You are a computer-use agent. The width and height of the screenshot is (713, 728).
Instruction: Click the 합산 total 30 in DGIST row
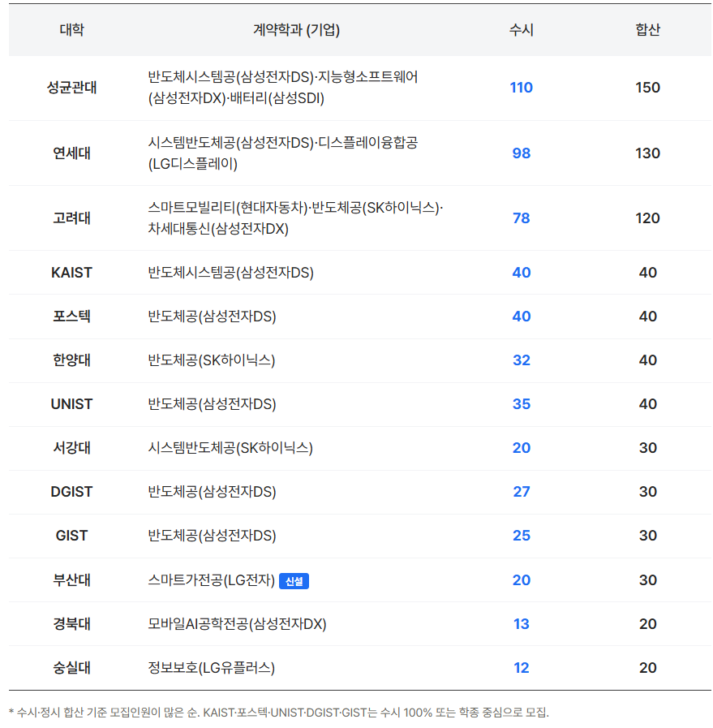(647, 492)
